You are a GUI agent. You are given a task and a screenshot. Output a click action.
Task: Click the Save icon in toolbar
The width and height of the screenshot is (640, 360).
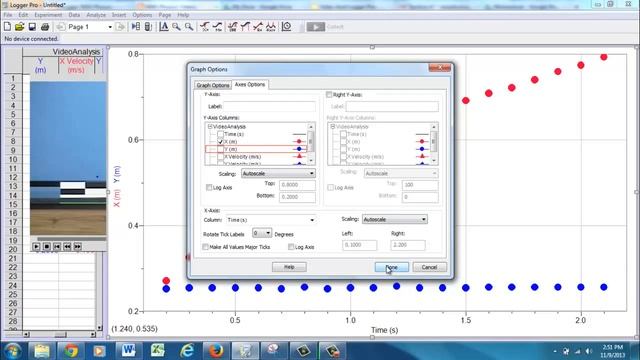(32, 27)
